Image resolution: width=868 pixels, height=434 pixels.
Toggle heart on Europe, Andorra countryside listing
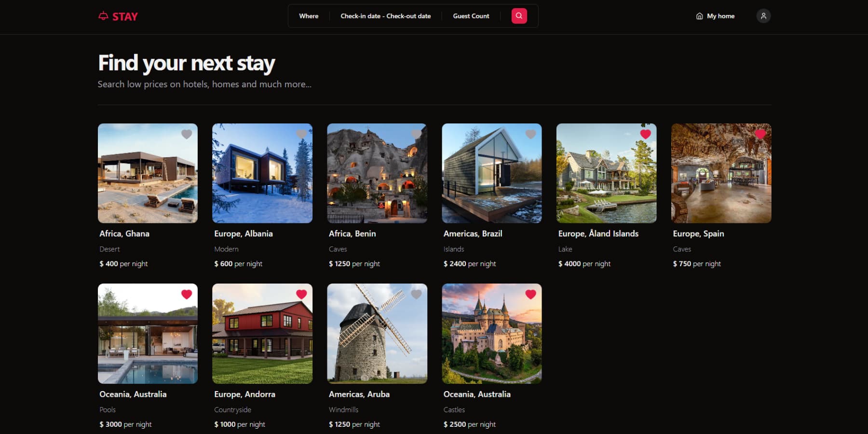(301, 294)
